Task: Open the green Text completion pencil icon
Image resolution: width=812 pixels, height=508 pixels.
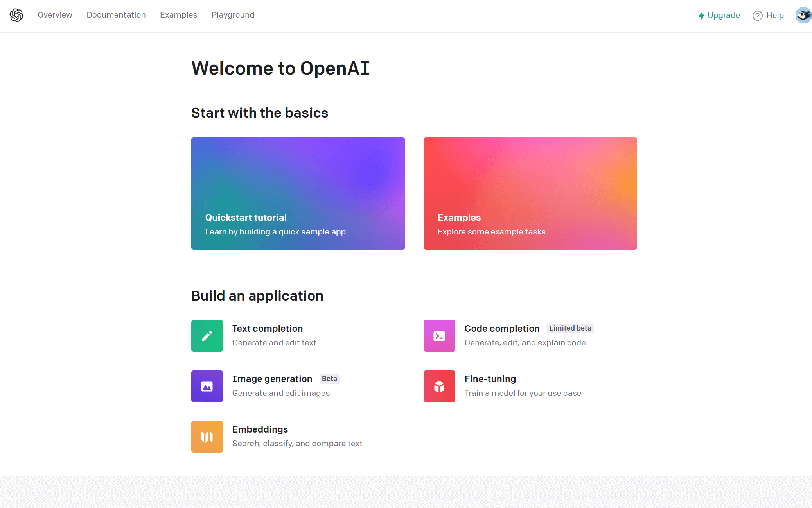Action: (207, 336)
